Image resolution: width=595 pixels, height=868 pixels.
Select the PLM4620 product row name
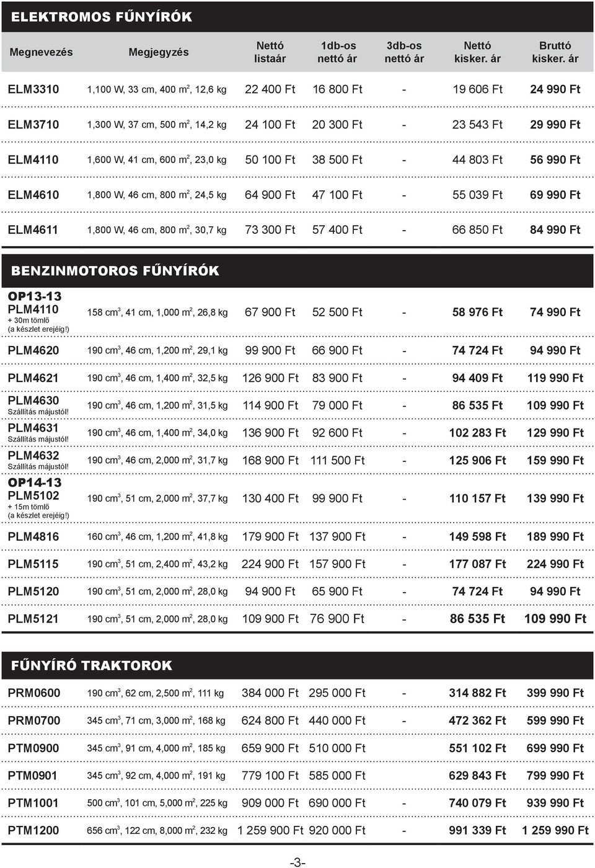pos(33,351)
